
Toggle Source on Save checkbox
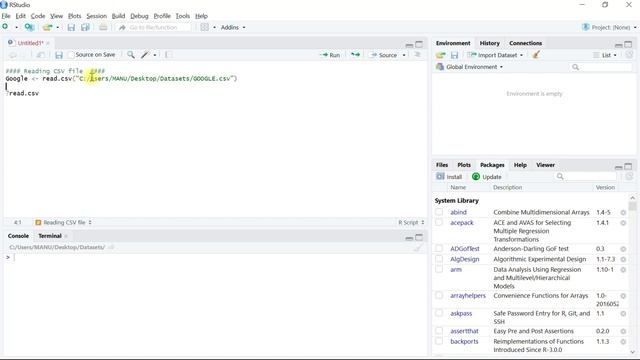pos(71,55)
